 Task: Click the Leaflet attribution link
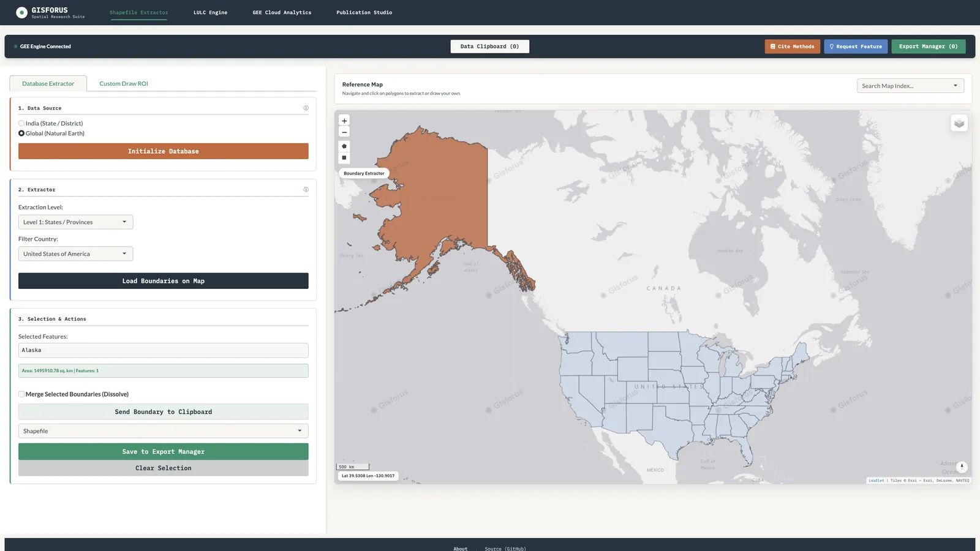click(876, 481)
